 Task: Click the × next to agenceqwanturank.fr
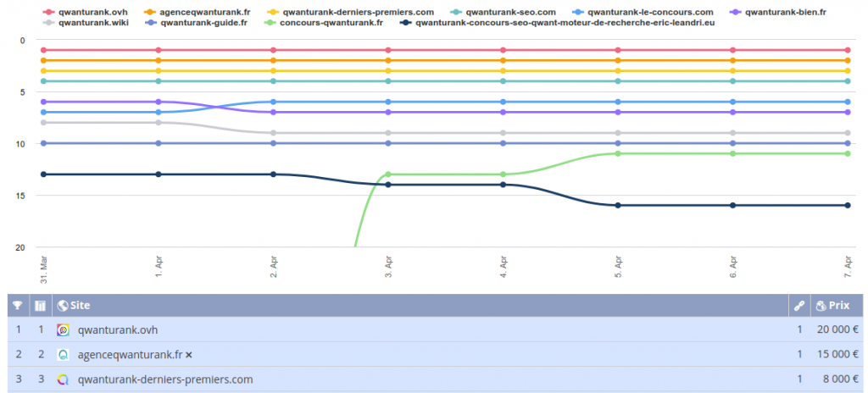pyautogui.click(x=189, y=355)
